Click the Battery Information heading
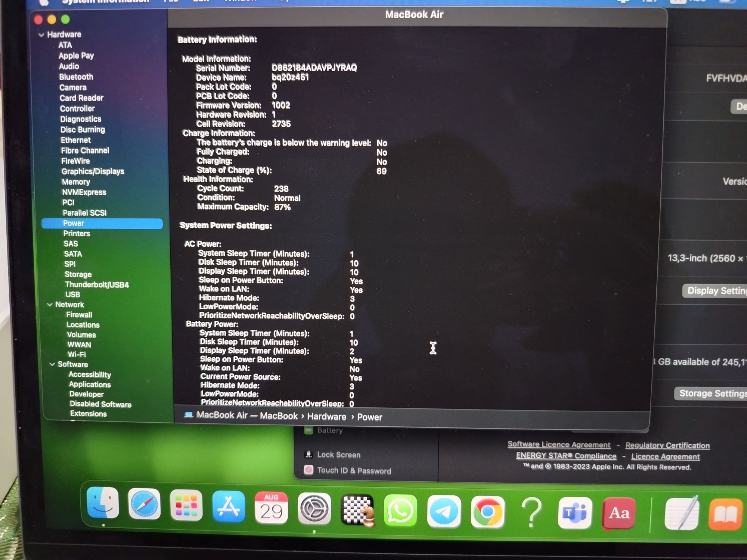747x560 pixels. coord(217,40)
